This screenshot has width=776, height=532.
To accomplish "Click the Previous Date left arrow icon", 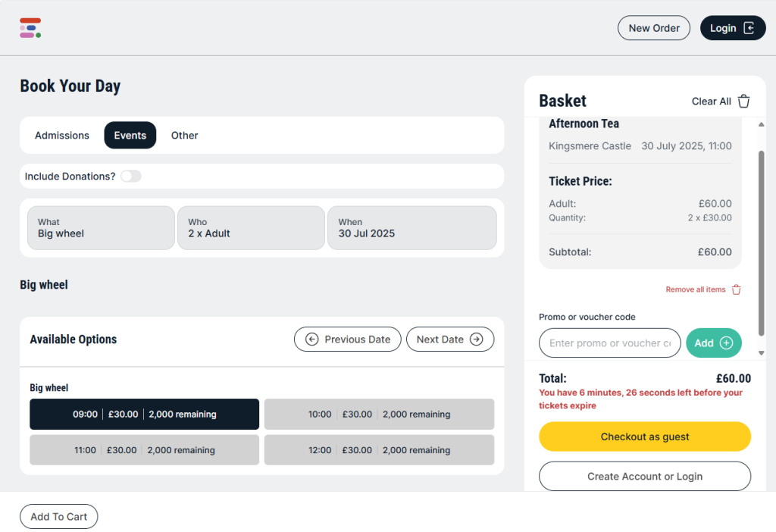I will 311,340.
